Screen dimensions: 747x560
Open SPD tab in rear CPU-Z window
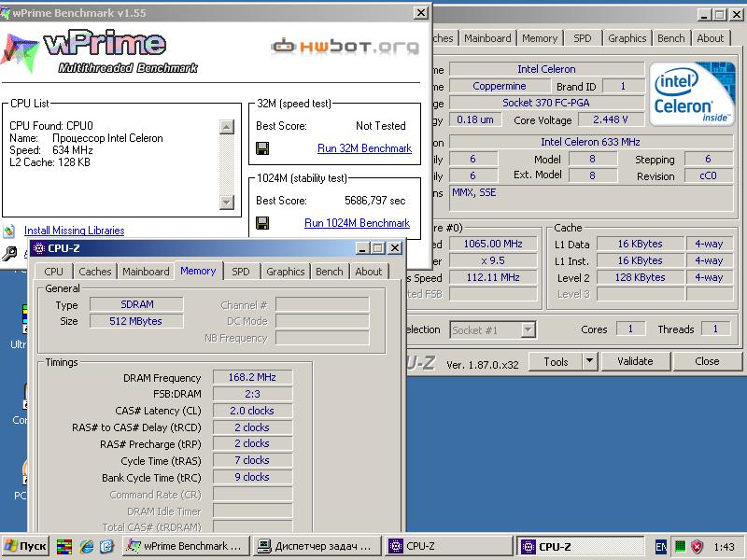click(x=582, y=38)
